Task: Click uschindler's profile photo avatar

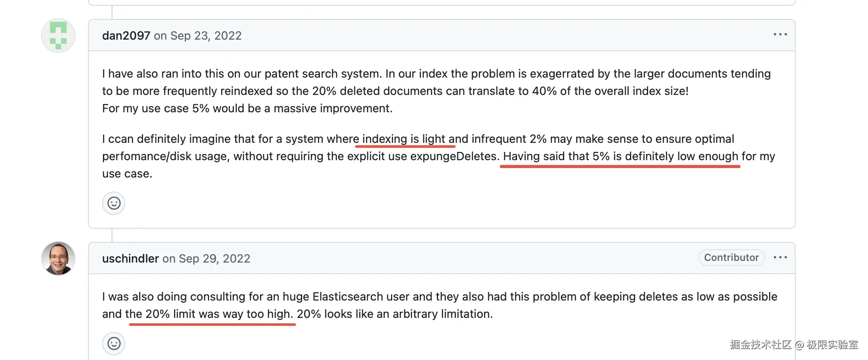Action: click(x=58, y=258)
